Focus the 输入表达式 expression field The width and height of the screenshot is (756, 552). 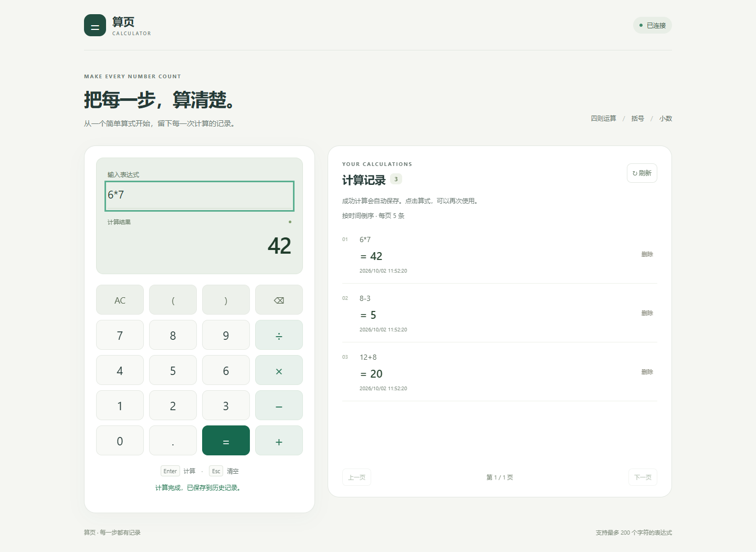pos(199,196)
